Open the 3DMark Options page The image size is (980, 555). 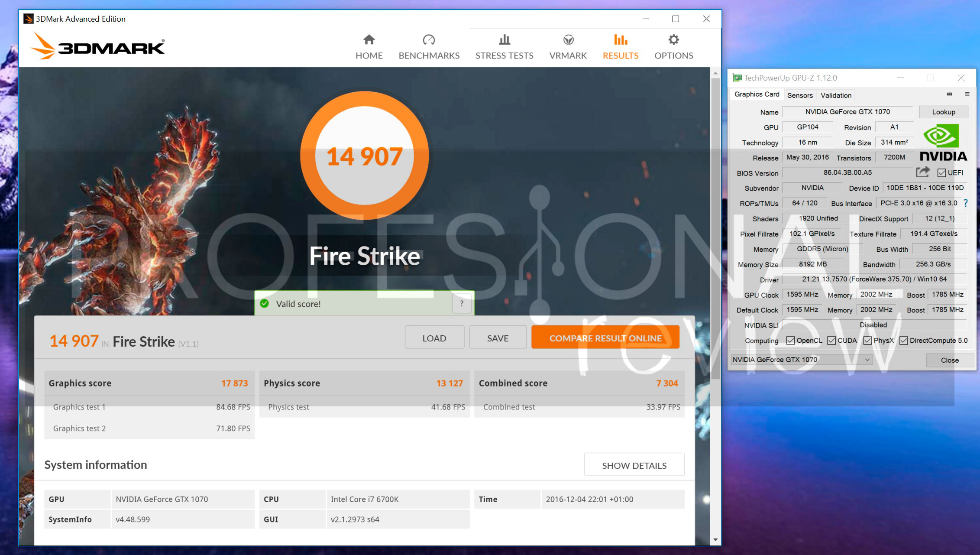pyautogui.click(x=674, y=47)
